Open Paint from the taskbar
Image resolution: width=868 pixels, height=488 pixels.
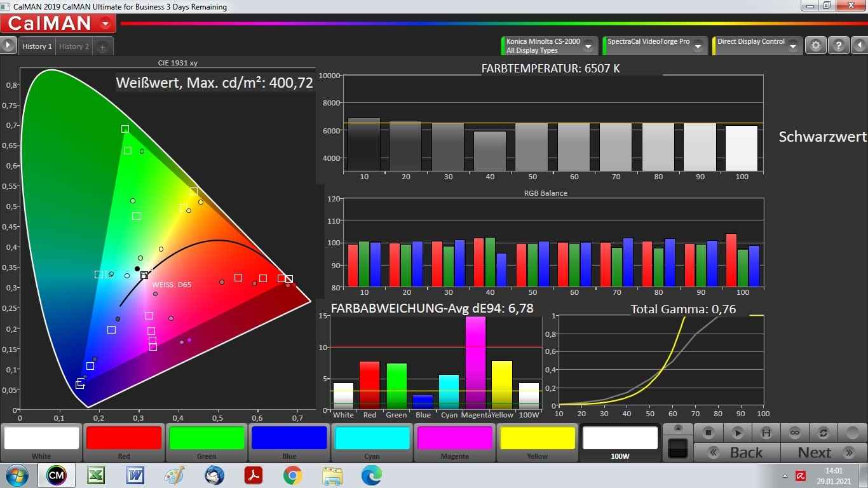pyautogui.click(x=174, y=475)
